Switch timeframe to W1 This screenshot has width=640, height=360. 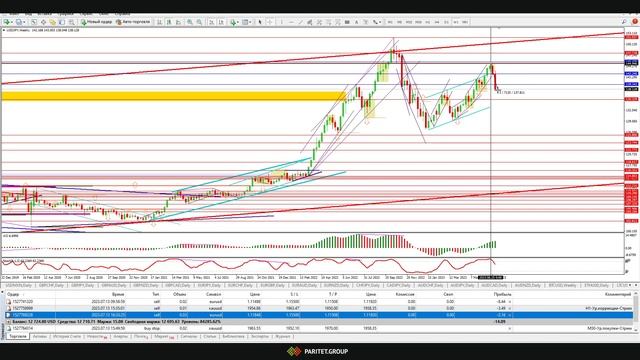coord(456,22)
